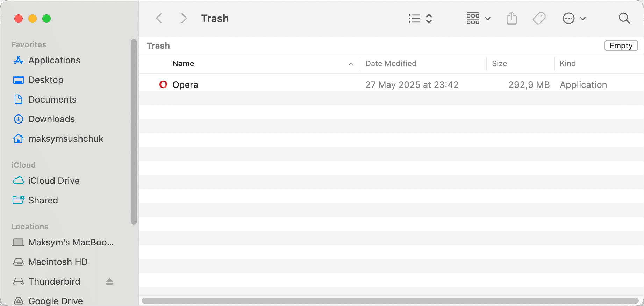Image resolution: width=644 pixels, height=306 pixels.
Task: Click the Search magnifier icon
Action: [x=624, y=18]
